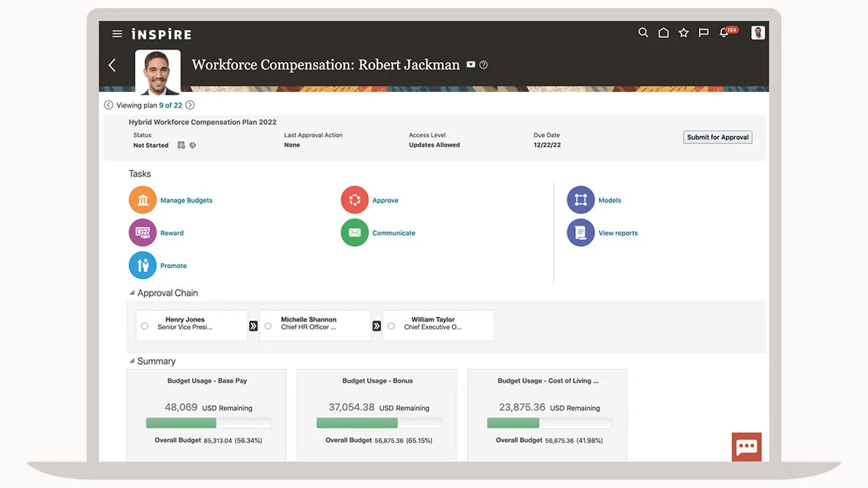Click the Submit for Approval button
This screenshot has height=488, width=868.
(717, 137)
